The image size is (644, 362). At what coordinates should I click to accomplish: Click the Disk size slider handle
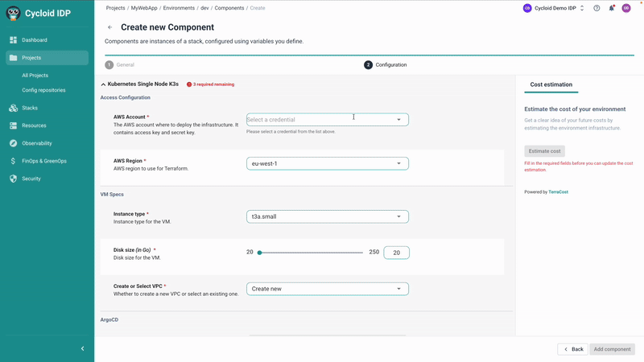[259, 253]
